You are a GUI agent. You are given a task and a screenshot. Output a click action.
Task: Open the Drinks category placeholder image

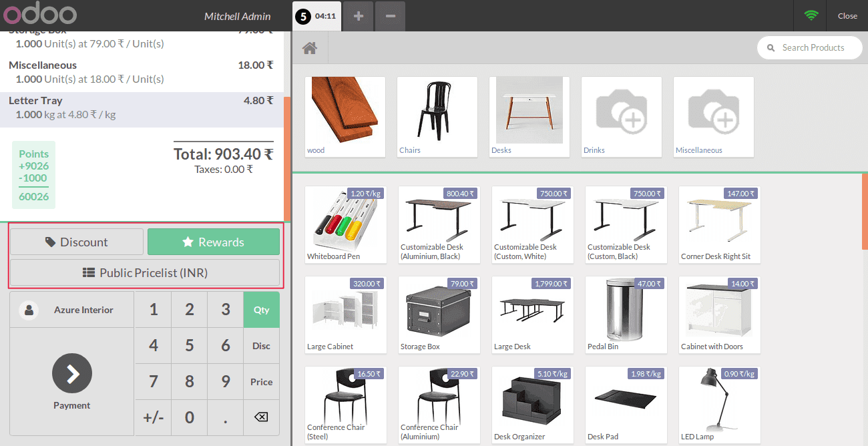[622, 111]
